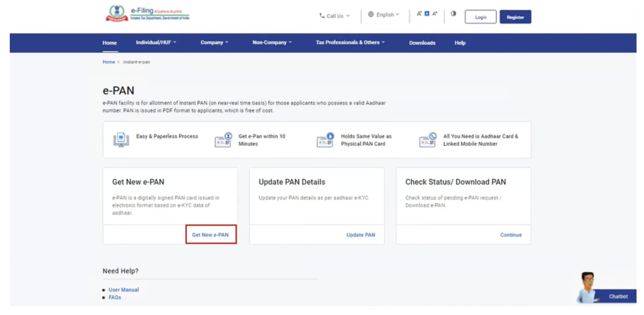This screenshot has height=315, width=644.
Task: Click the Update PAN link
Action: coord(361,235)
